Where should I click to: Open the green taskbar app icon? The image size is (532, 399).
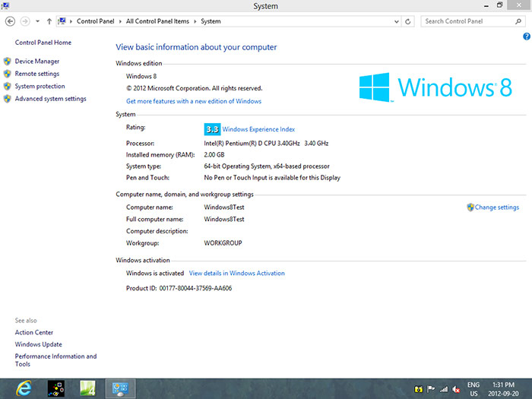(x=87, y=389)
